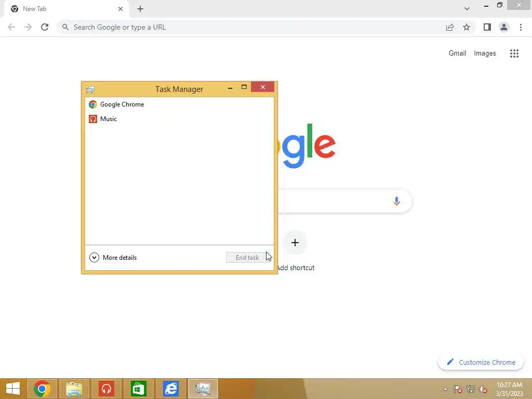The height and width of the screenshot is (399, 532).
Task: Open Action Center flag icon
Action: point(458,389)
